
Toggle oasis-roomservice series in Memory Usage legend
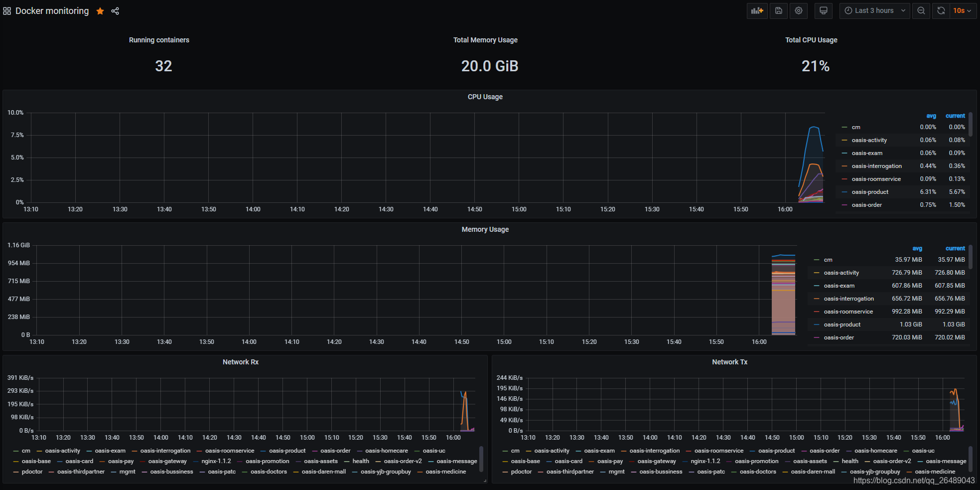(x=848, y=312)
